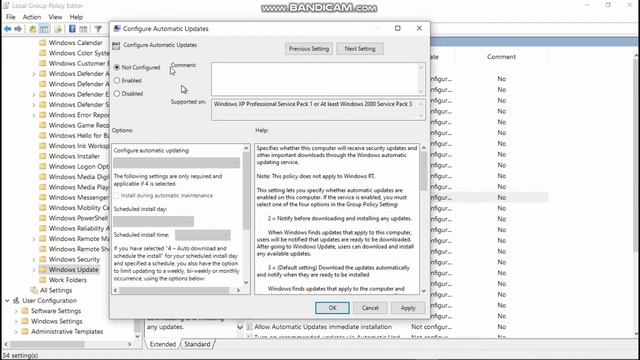This screenshot has width=640, height=360.
Task: Open the Help toolbar icon
Action: tap(72, 29)
